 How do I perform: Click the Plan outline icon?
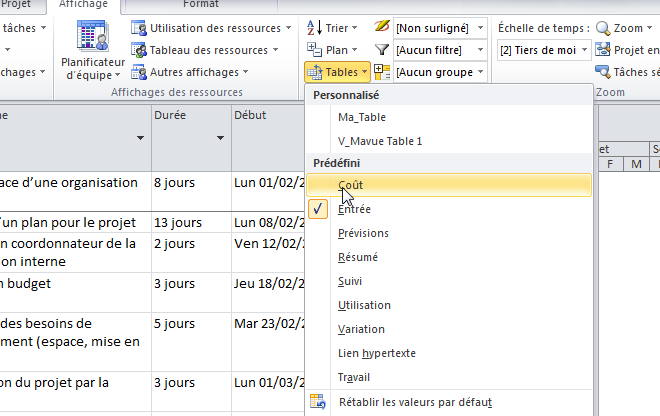tap(313, 50)
